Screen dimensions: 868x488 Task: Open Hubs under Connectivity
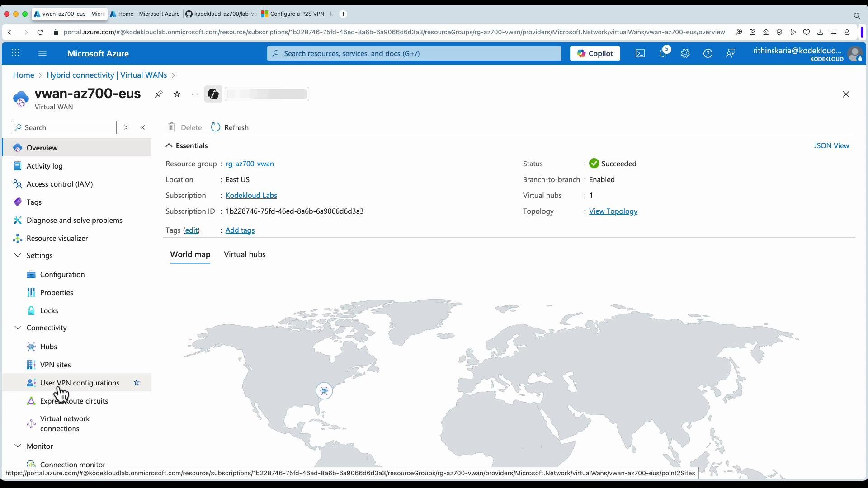coord(77,347)
